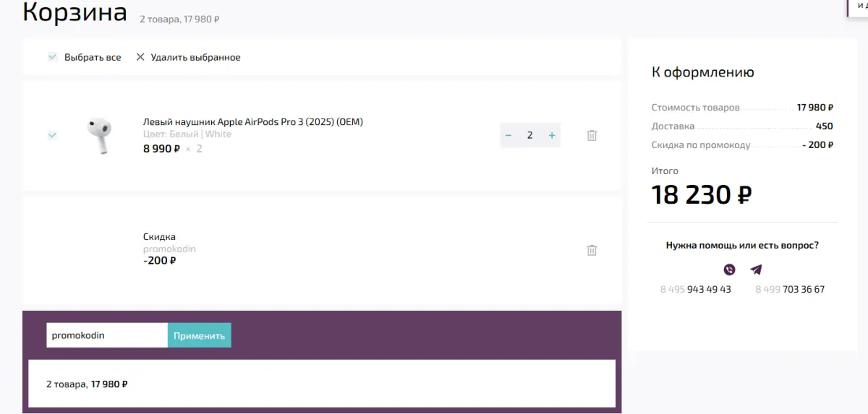This screenshot has width=868, height=414.
Task: Increase AirPods quantity with plus button
Action: pyautogui.click(x=552, y=135)
